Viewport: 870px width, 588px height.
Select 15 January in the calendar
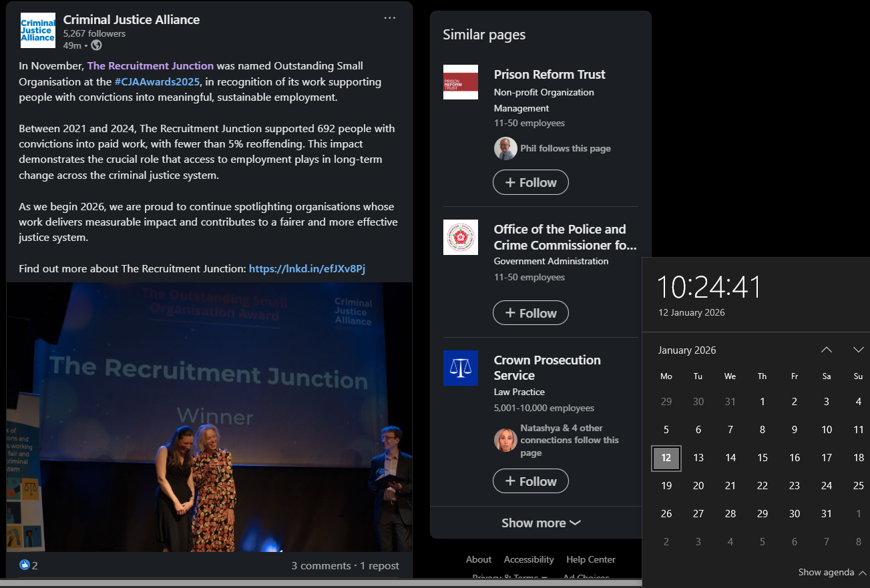pyautogui.click(x=763, y=458)
